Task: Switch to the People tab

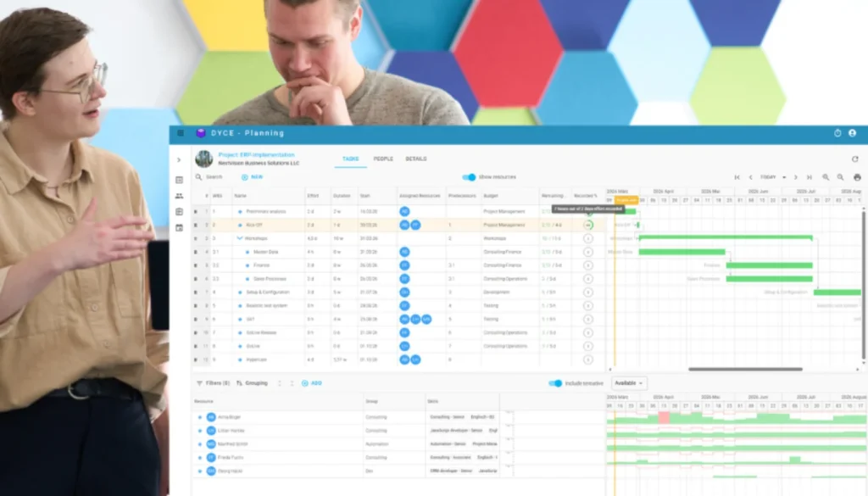Action: click(383, 159)
